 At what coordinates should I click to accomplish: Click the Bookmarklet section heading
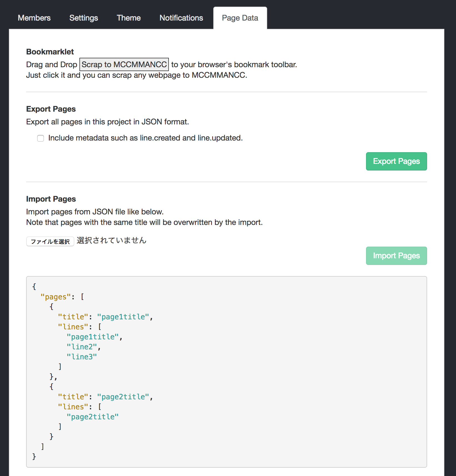50,52
